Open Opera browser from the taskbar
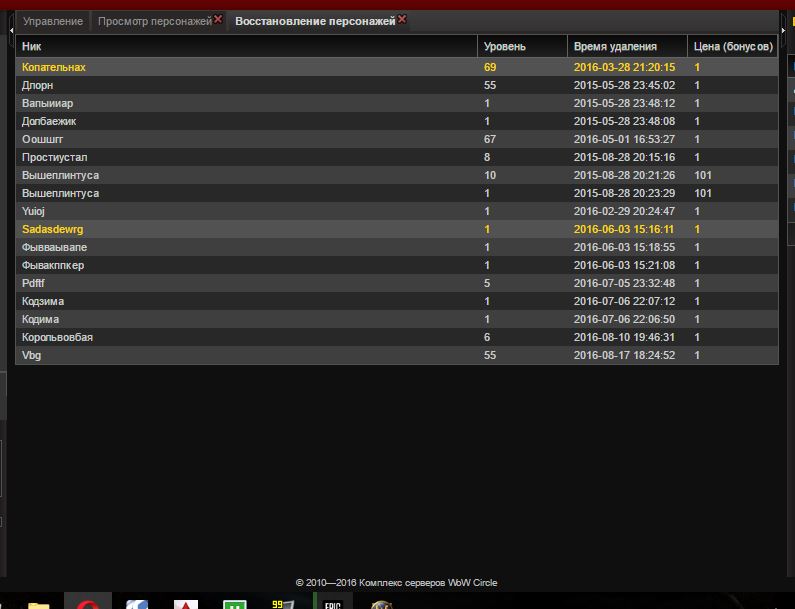This screenshot has width=795, height=609. coord(87,603)
